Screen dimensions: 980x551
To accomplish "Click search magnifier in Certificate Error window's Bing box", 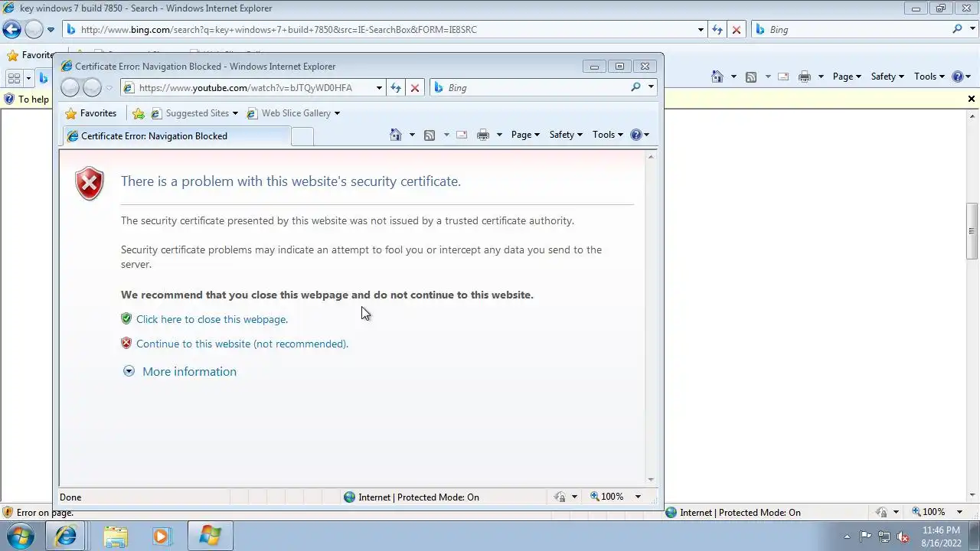I will coord(635,87).
